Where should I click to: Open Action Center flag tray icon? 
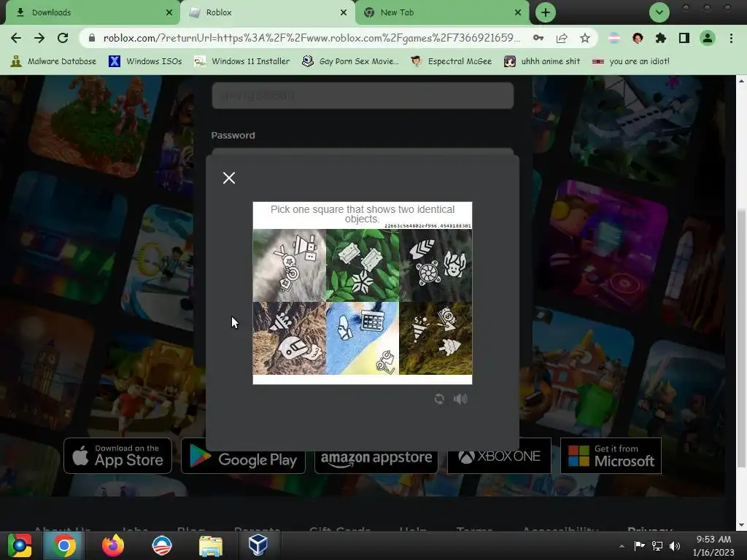(639, 545)
